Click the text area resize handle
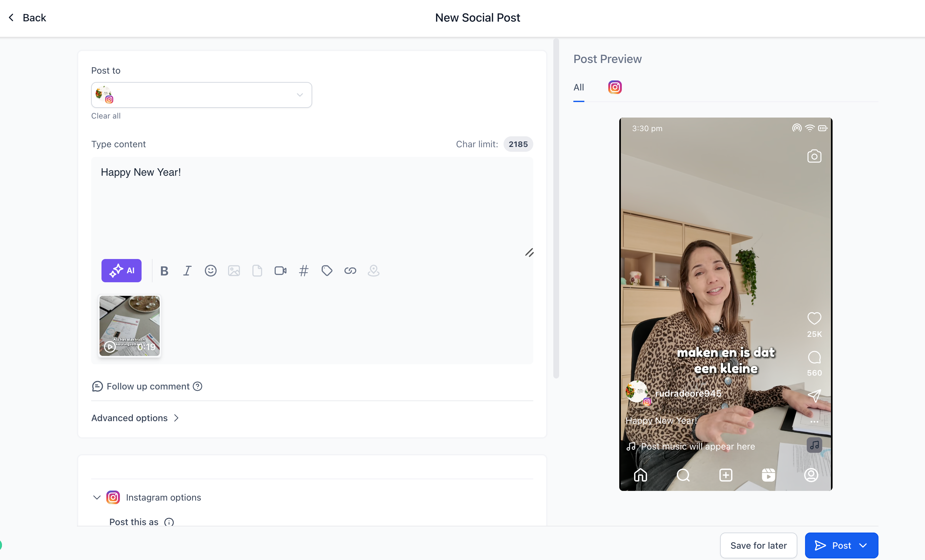The height and width of the screenshot is (560, 925). [529, 253]
